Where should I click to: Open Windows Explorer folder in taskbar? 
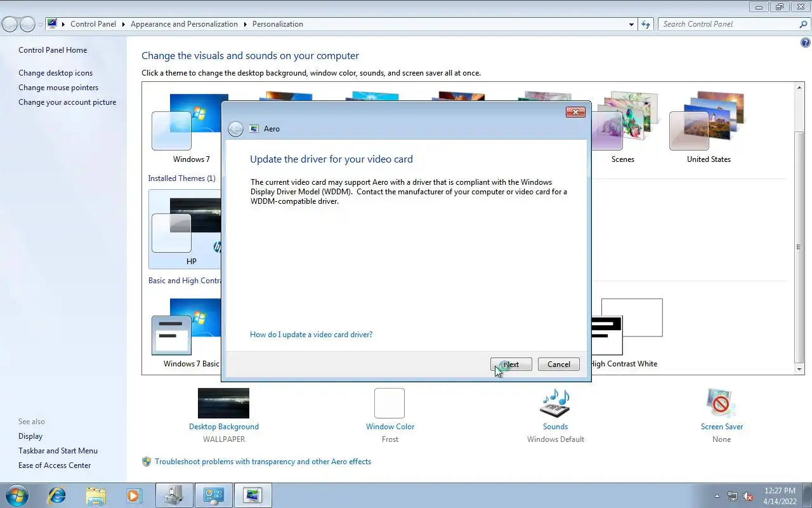tap(96, 495)
